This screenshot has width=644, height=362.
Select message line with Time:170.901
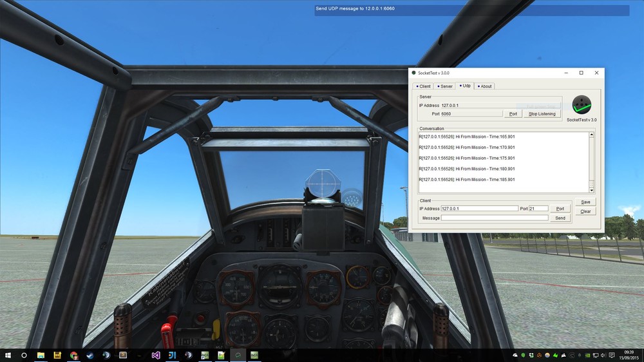point(467,148)
